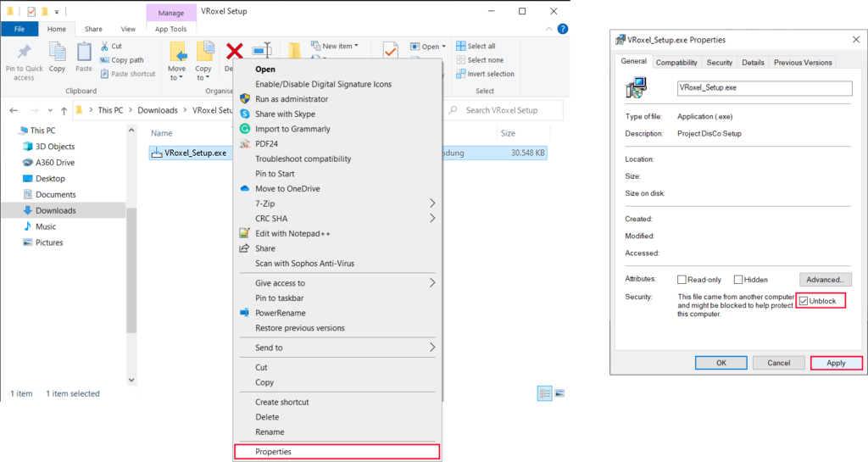
Task: Choose Import to Grammarly menu entry
Action: click(337, 129)
